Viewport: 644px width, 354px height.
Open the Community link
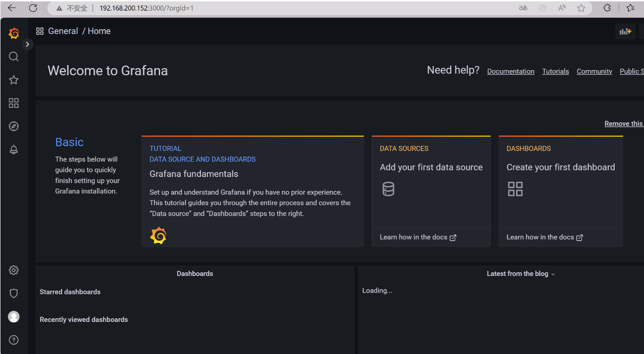pyautogui.click(x=594, y=71)
